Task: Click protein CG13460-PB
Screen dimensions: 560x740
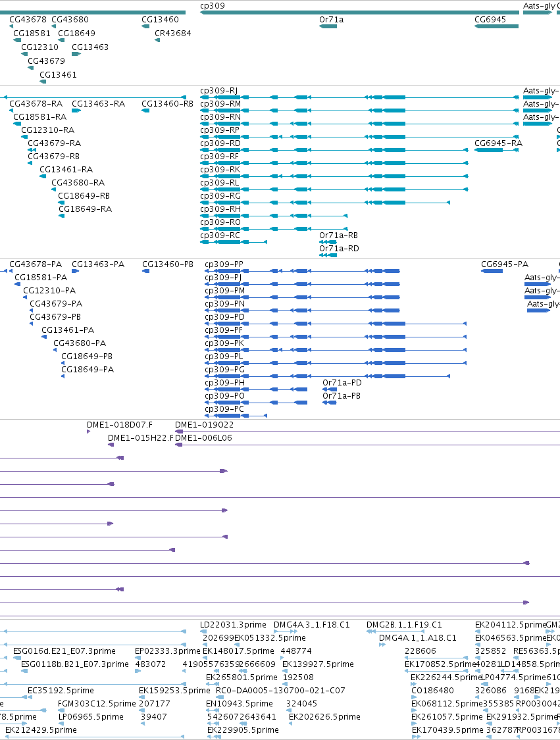Action: click(x=168, y=264)
